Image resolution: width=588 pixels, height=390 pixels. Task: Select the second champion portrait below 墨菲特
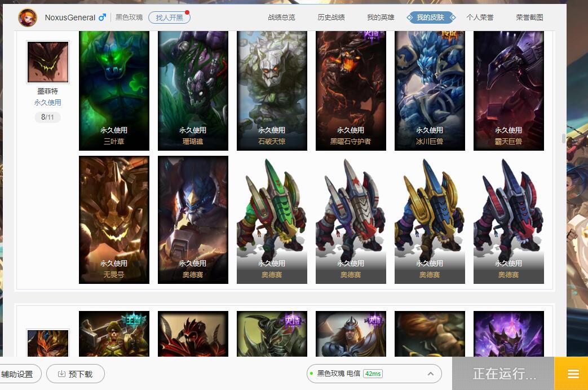click(48, 343)
